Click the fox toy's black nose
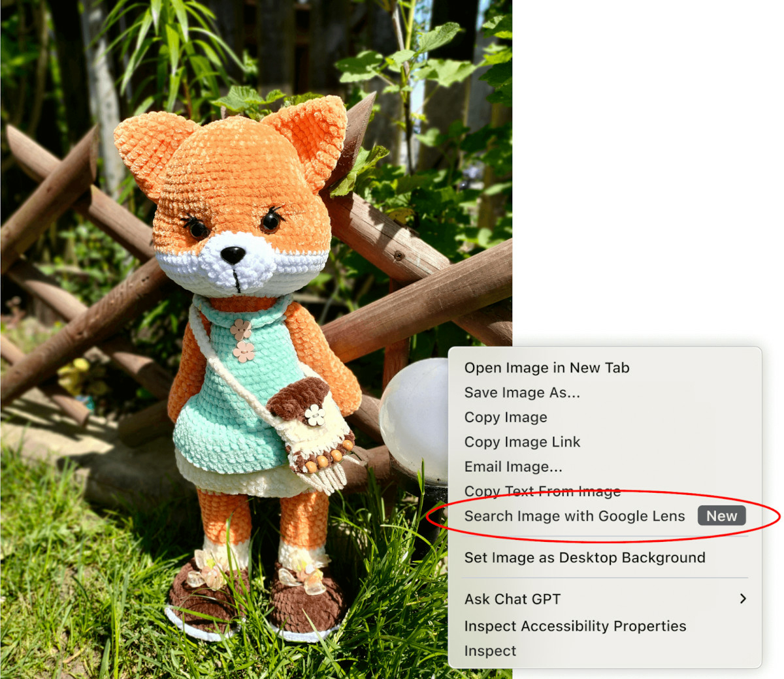The height and width of the screenshot is (679, 784). 233,254
